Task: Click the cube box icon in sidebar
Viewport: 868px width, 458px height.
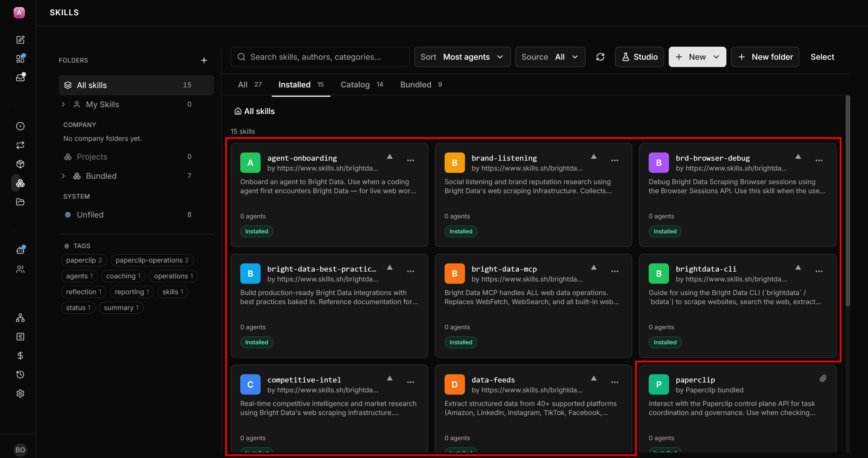Action: (20, 164)
